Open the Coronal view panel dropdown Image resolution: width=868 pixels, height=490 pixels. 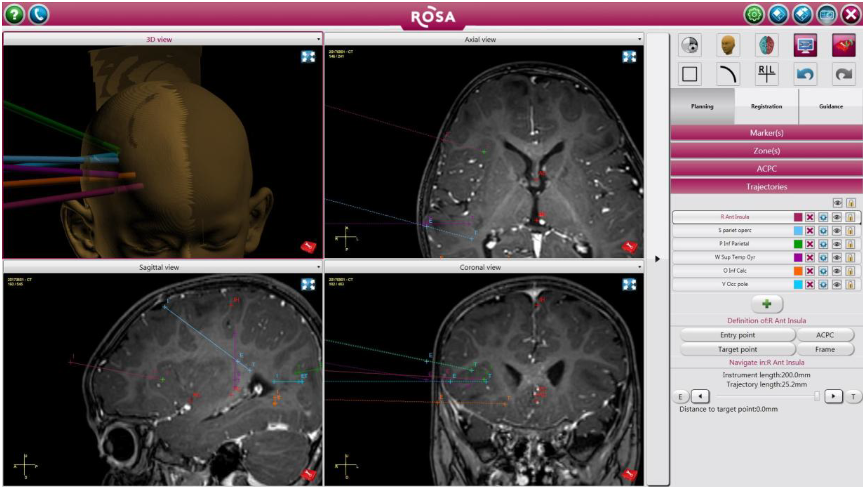pos(639,267)
